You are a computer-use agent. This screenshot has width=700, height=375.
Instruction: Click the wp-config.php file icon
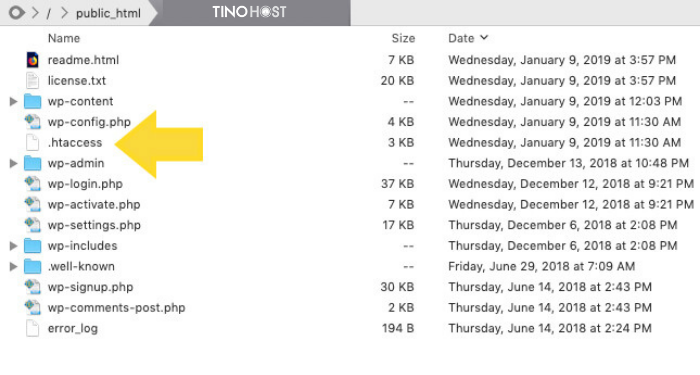point(32,122)
